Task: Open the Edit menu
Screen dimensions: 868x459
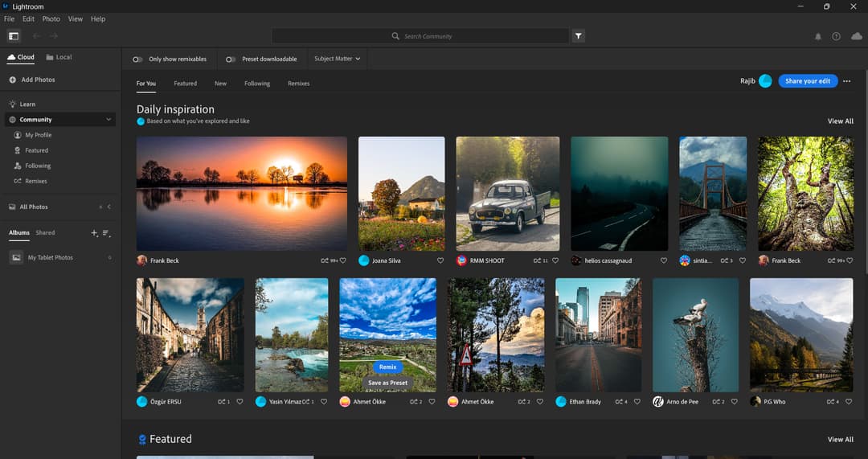Action: click(28, 18)
